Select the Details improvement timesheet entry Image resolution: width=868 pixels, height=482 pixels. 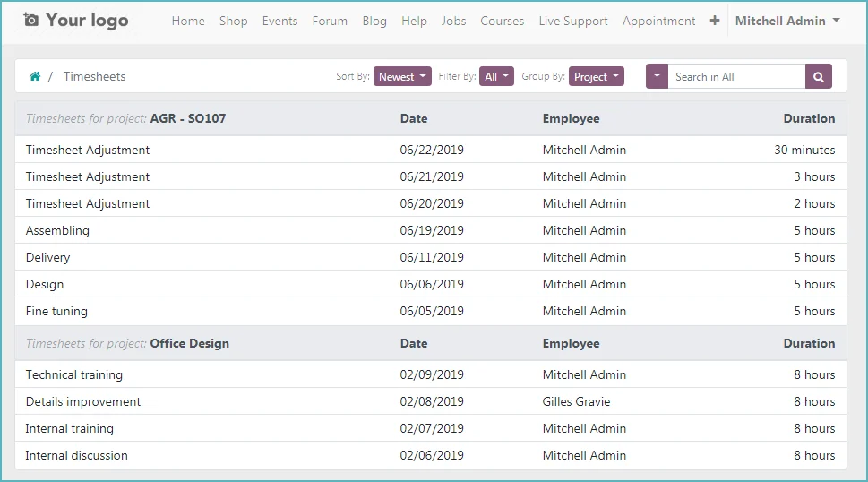(x=431, y=401)
